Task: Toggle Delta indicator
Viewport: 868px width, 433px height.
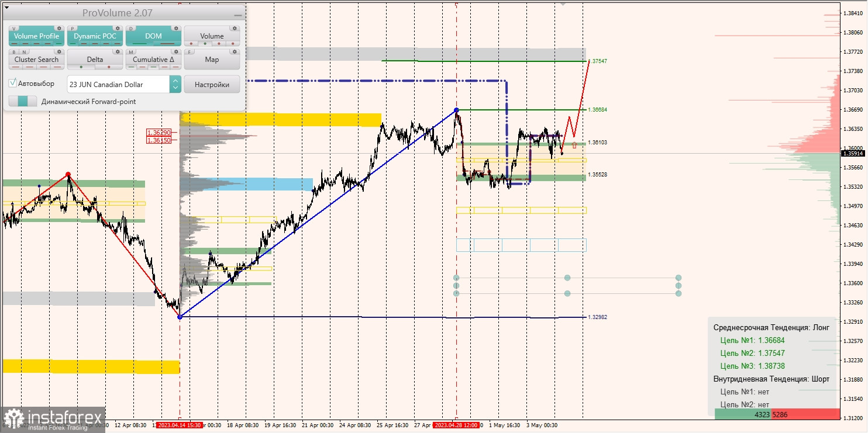Action: [x=95, y=60]
